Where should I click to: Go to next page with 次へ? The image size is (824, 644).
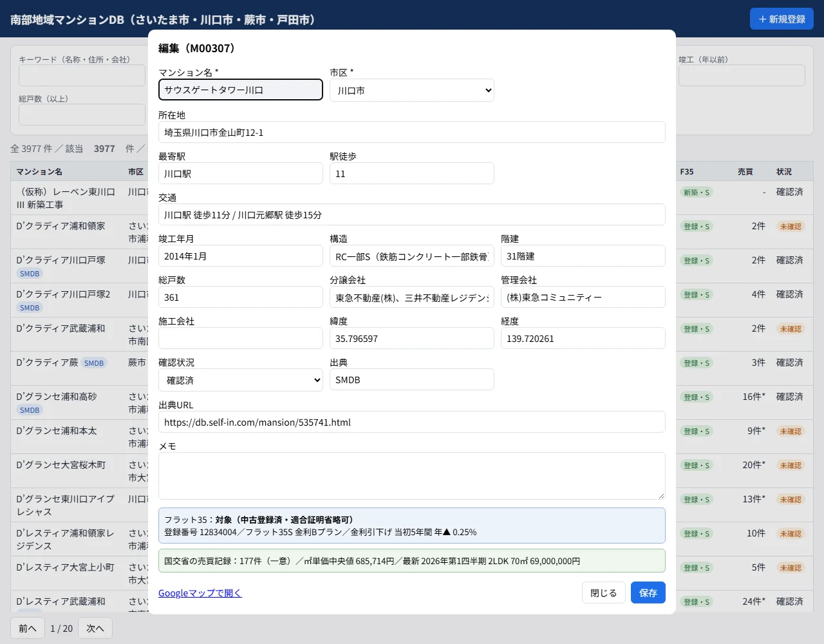tap(95, 628)
